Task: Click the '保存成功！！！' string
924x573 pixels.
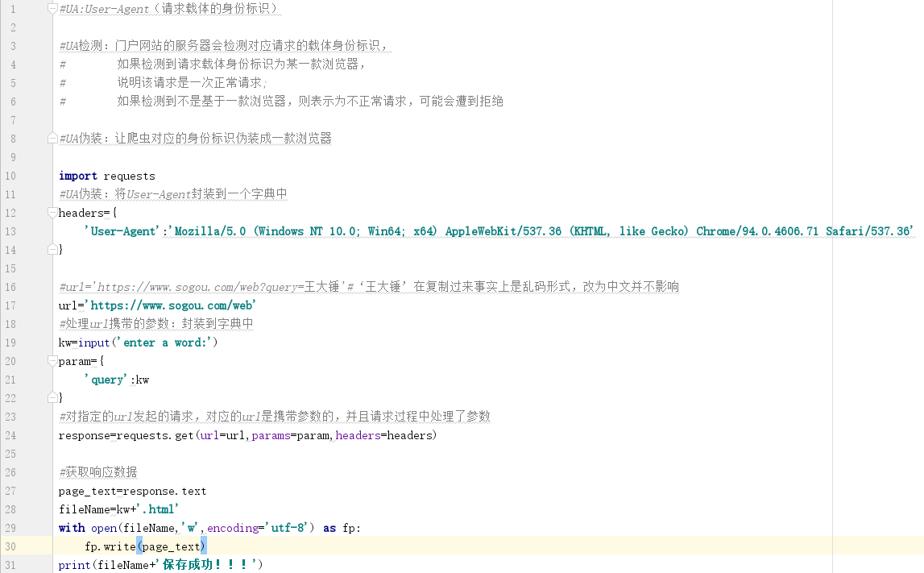Action: 206,565
